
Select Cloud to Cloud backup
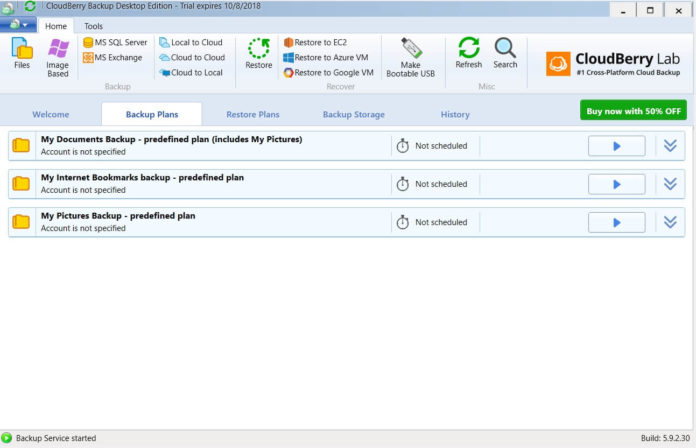pyautogui.click(x=192, y=57)
